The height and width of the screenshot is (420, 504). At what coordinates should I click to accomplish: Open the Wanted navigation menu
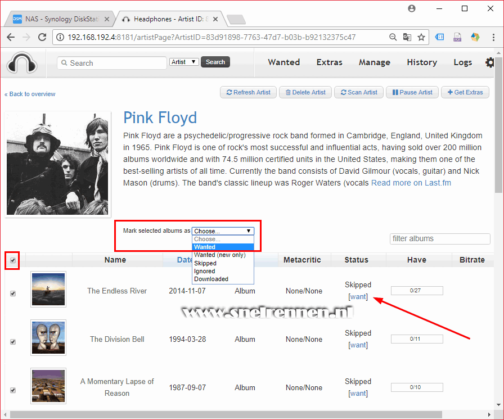(x=284, y=62)
